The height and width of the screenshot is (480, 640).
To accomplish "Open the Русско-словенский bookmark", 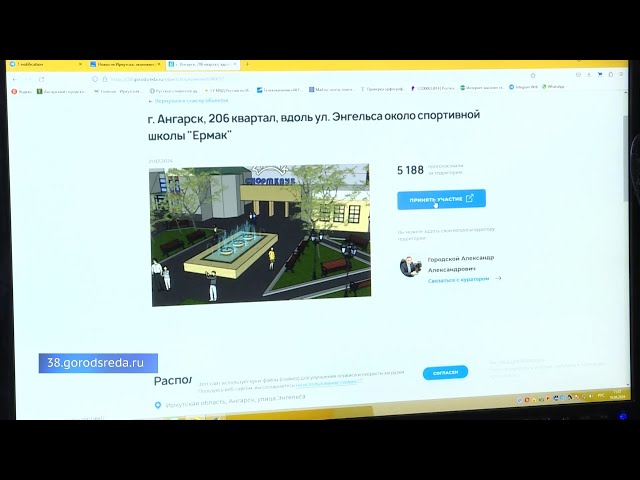I will (173, 91).
